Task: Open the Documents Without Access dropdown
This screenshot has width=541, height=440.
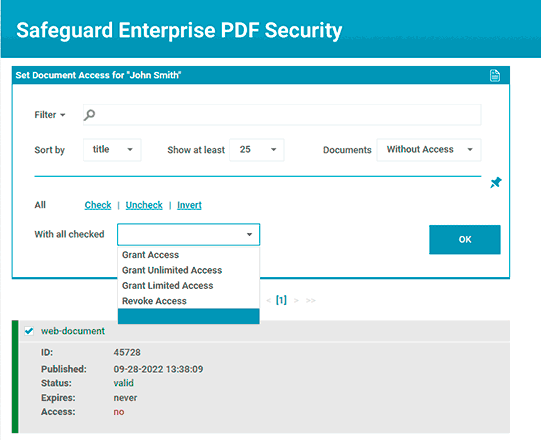Action: pos(429,150)
